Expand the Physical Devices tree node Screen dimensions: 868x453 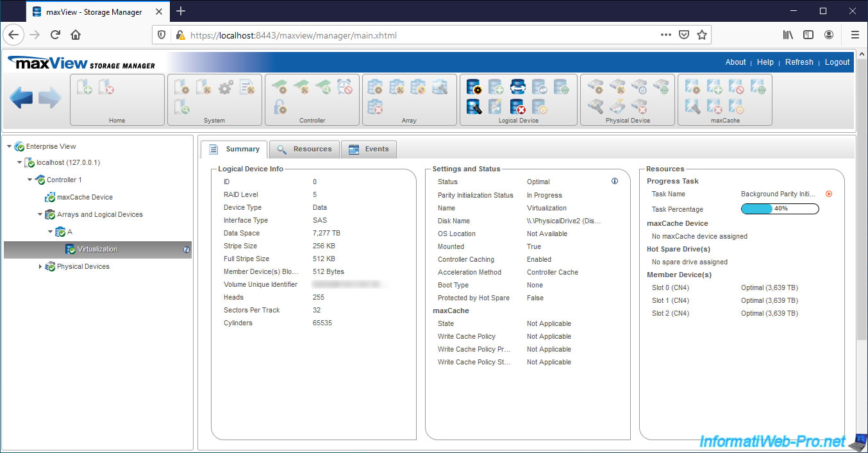pos(41,266)
